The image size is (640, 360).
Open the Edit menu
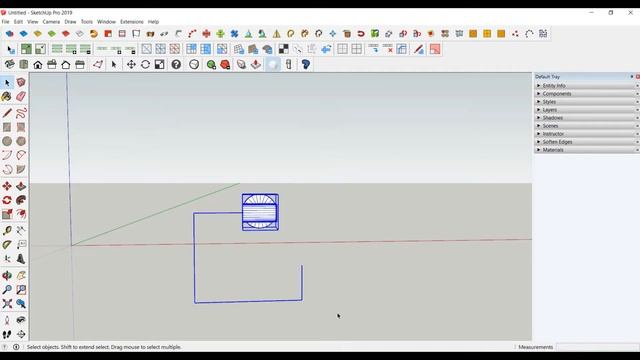pos(18,22)
